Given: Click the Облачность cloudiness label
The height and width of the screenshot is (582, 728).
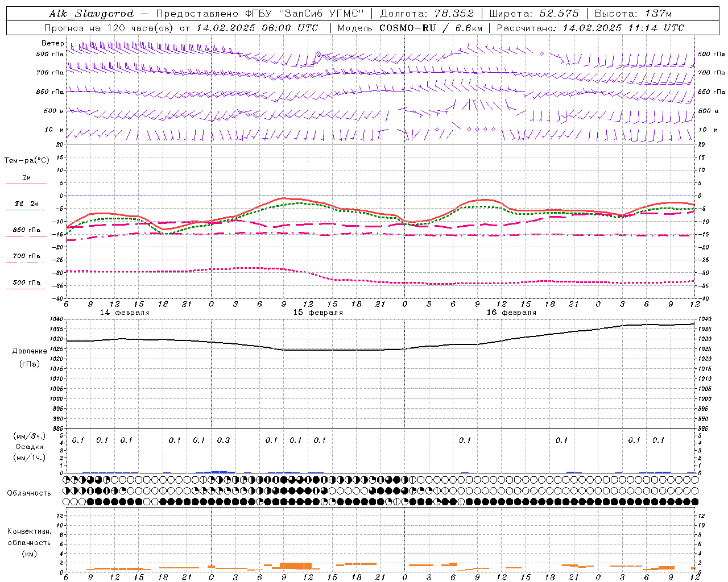Looking at the screenshot, I should pyautogui.click(x=29, y=493).
